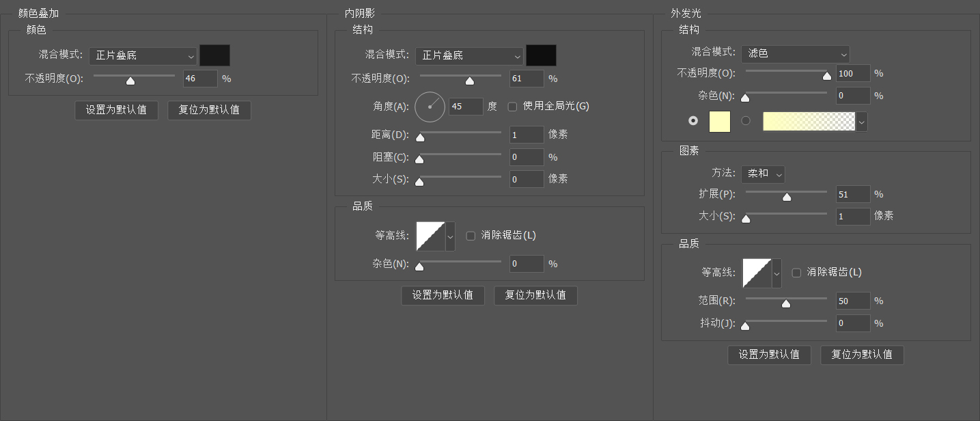Click Inner Shadow choke value field
This screenshot has width=980, height=421.
pos(527,158)
